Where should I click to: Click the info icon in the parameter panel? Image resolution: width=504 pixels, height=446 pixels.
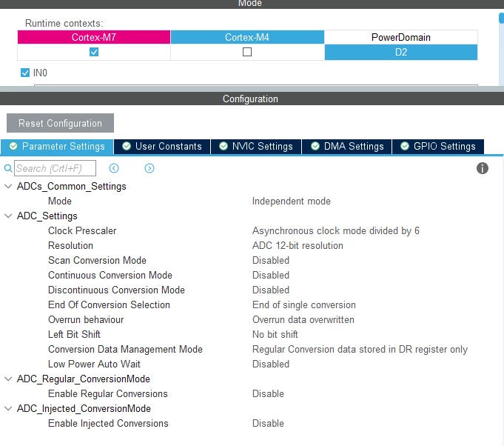click(482, 168)
